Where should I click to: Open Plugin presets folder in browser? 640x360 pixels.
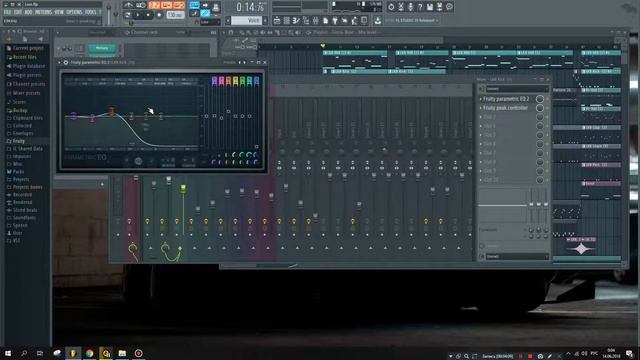[27, 75]
